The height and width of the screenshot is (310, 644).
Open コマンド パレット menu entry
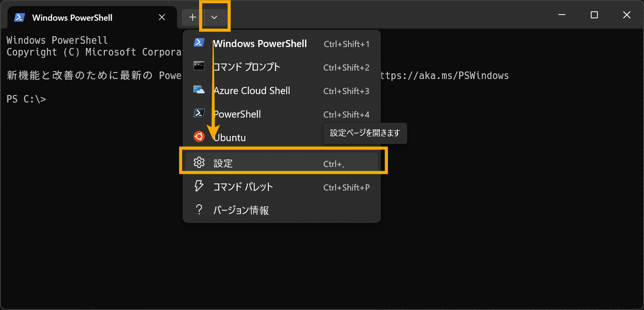click(x=282, y=187)
